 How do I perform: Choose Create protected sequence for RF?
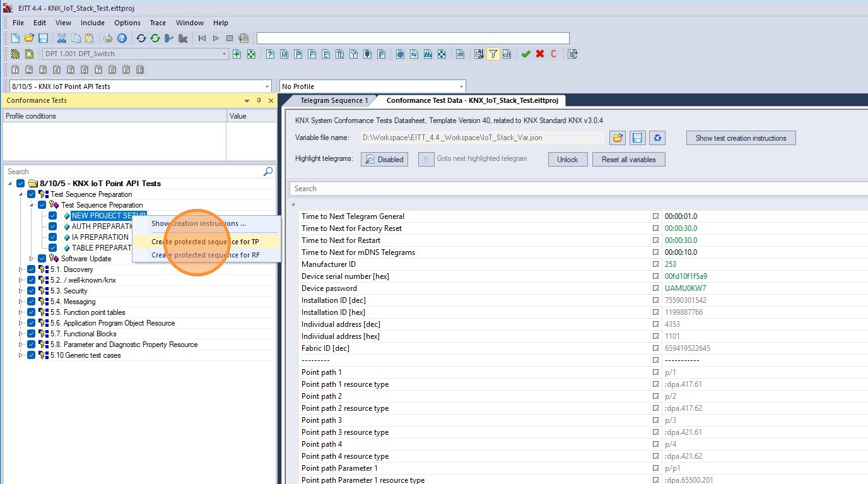click(206, 255)
